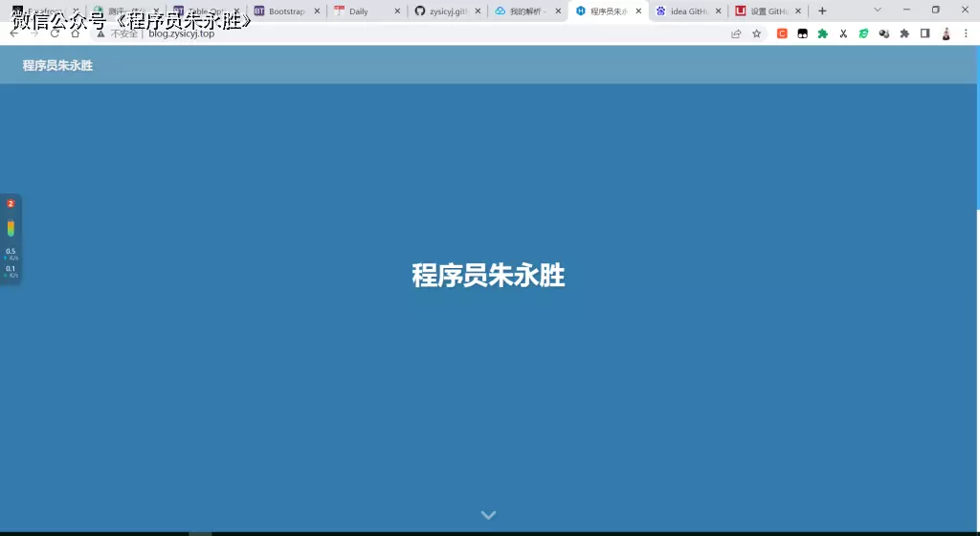980x536 pixels.
Task: Switch to the Bootstrap tab
Action: pos(285,11)
